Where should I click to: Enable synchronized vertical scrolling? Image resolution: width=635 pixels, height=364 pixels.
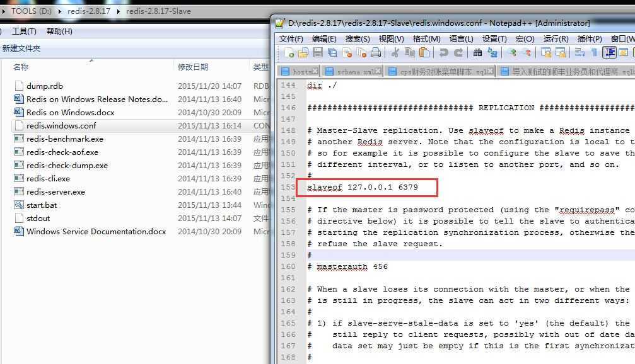pos(546,52)
